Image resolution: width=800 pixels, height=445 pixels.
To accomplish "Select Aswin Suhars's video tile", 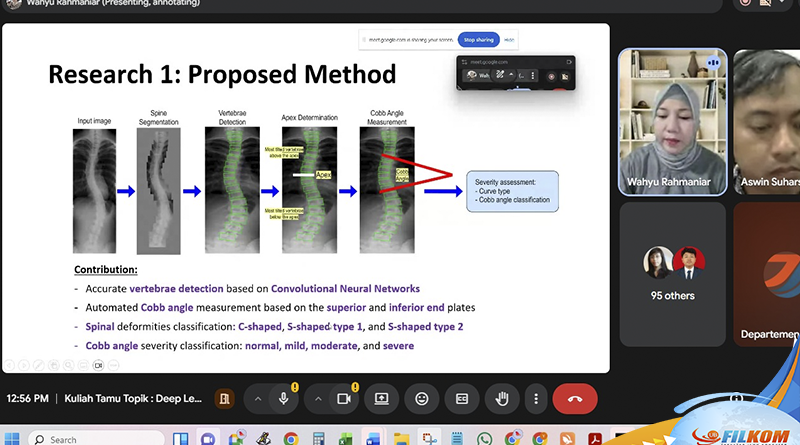I will 766,122.
